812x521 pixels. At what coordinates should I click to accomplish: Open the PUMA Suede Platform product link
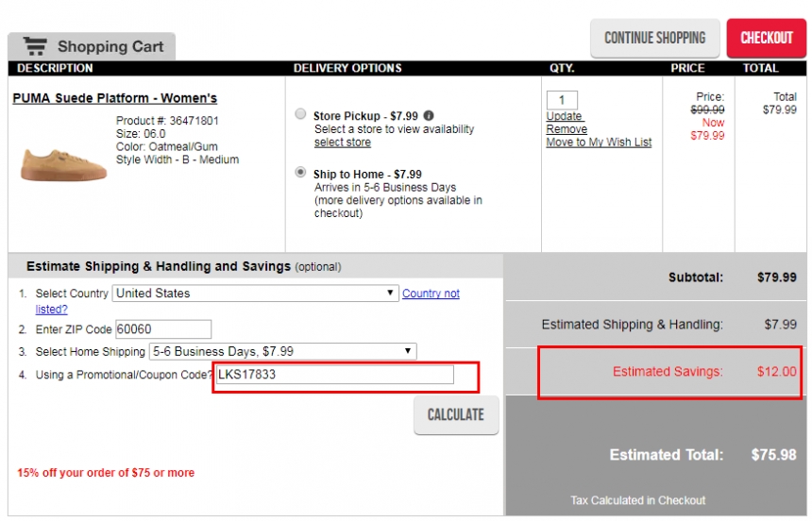point(115,98)
